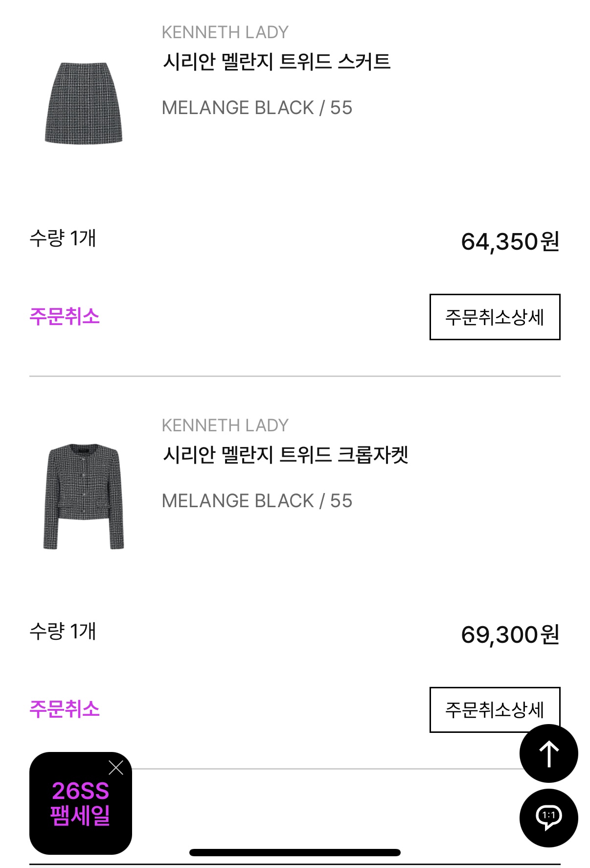Open the tweed skirt product image

(x=84, y=103)
